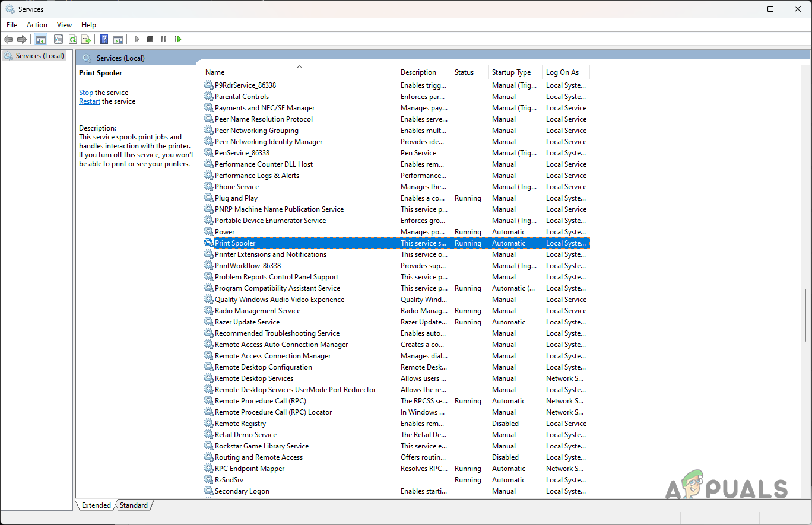This screenshot has width=812, height=525.
Task: Select the Remote Registry service row
Action: coord(240,424)
